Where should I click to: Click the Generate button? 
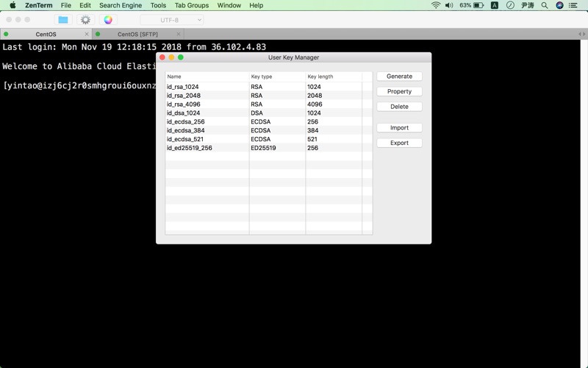399,77
